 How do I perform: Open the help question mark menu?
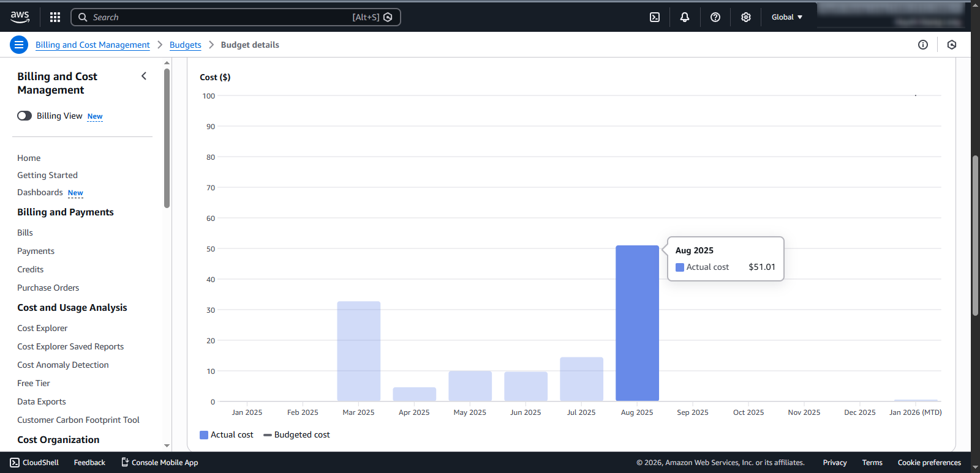(715, 17)
